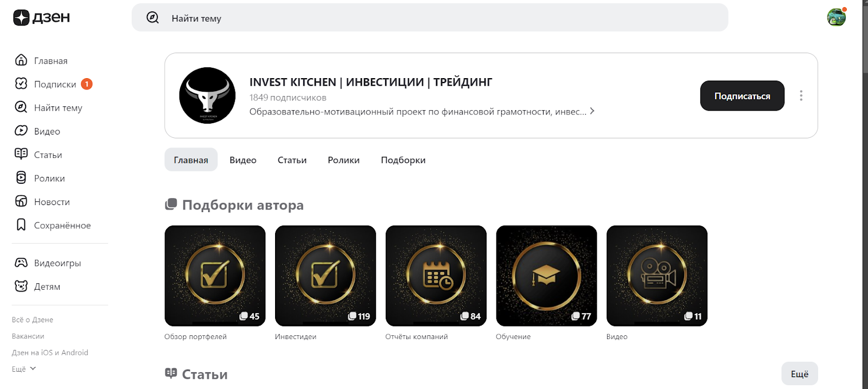Click the Найти тему search icon in sidebar
This screenshot has height=389, width=868.
coord(21,107)
